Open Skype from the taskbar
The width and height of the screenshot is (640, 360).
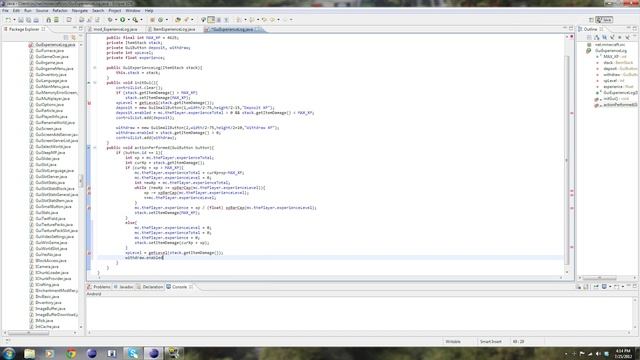click(x=133, y=353)
